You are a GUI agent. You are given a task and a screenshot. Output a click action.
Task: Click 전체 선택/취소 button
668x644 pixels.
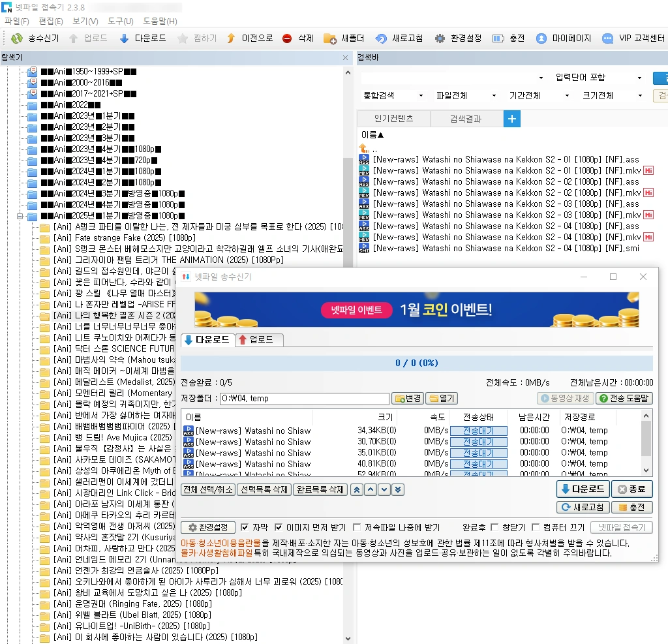point(208,490)
